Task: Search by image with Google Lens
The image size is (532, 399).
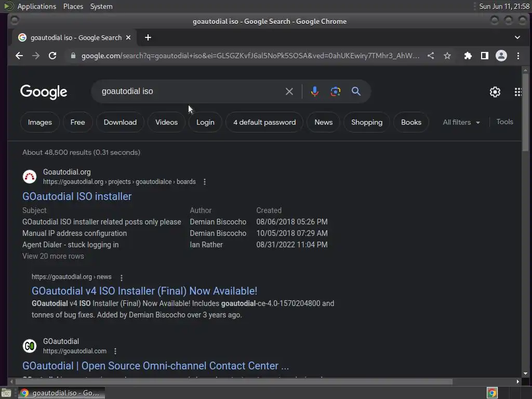Action: pyautogui.click(x=335, y=91)
